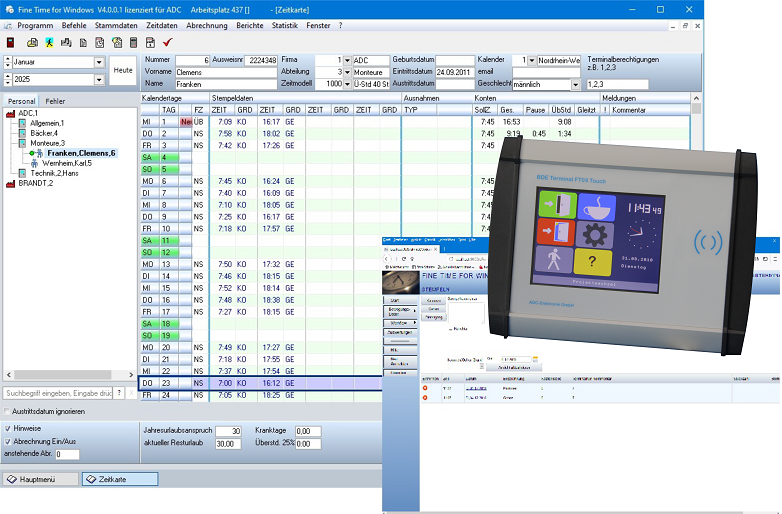782x514 pixels.
Task: Expand the Geschlecht dropdown showing männlich
Action: [577, 85]
